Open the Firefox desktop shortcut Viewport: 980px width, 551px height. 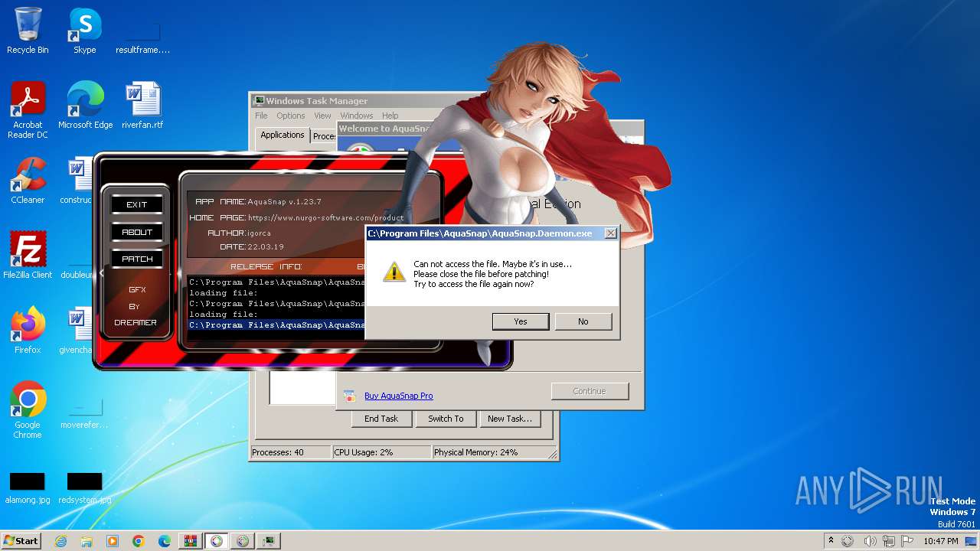[x=28, y=330]
